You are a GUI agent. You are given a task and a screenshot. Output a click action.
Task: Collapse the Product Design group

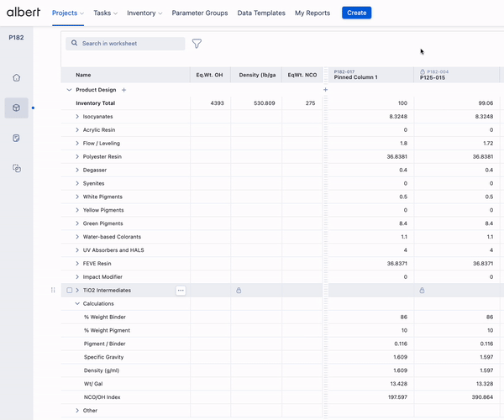tap(69, 90)
